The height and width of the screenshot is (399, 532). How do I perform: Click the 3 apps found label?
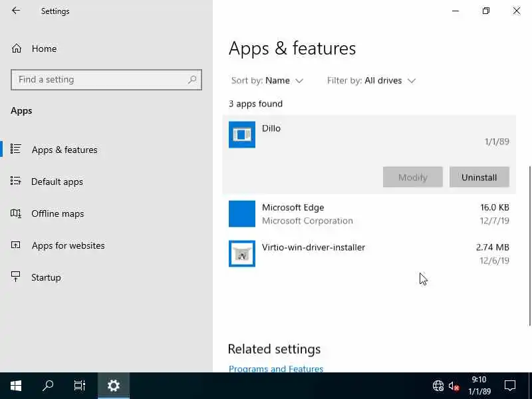[255, 104]
